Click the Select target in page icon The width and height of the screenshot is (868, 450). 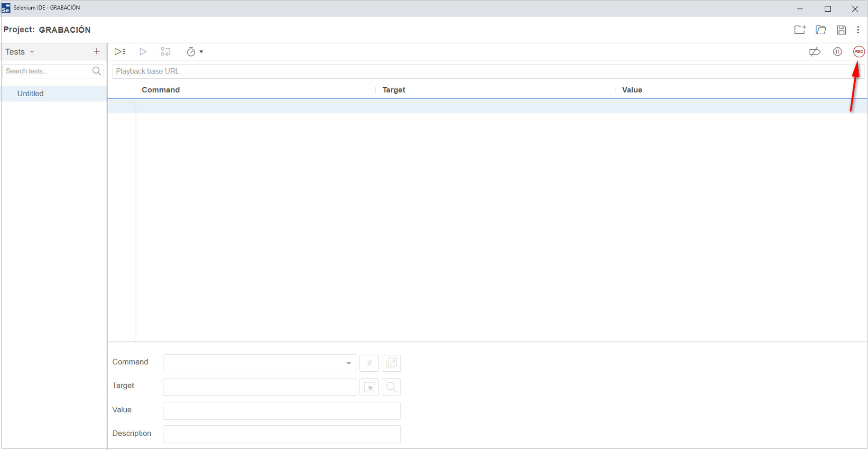369,387
